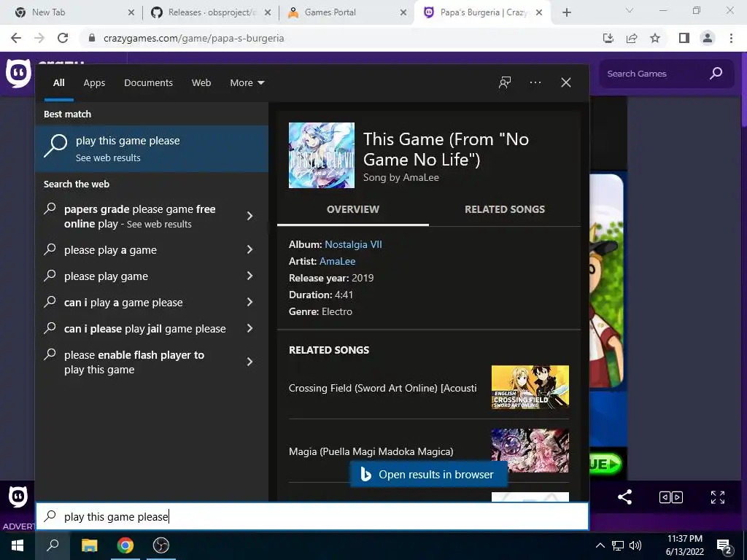Open the Windows Start menu
The width and height of the screenshot is (747, 560).
(18, 545)
